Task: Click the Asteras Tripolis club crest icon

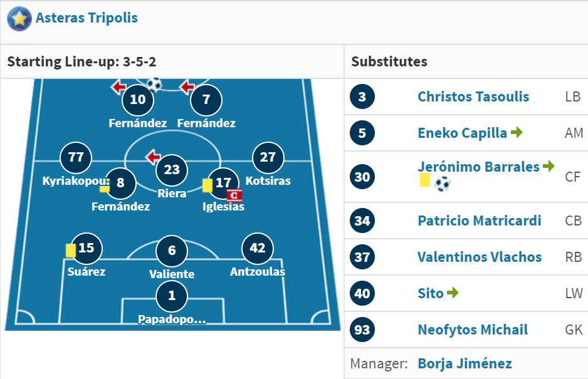Action: point(19,18)
